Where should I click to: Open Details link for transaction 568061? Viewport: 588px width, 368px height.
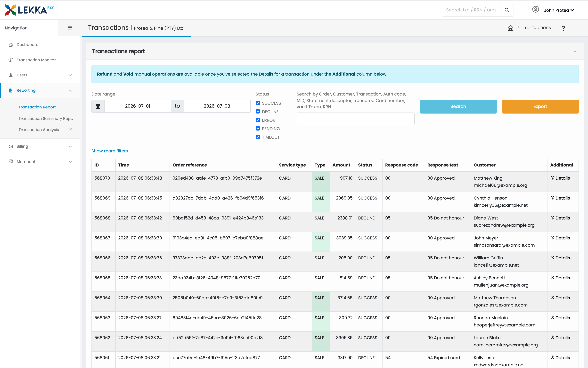click(x=563, y=358)
